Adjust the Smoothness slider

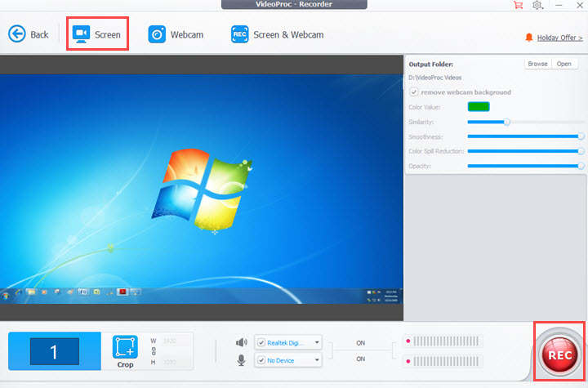[525, 136]
